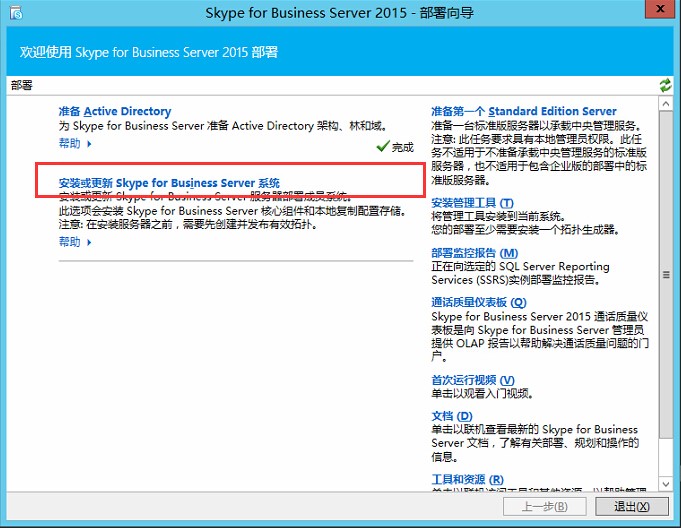Click the 部署 section label
Viewport: 681px width, 528px height.
[22, 85]
